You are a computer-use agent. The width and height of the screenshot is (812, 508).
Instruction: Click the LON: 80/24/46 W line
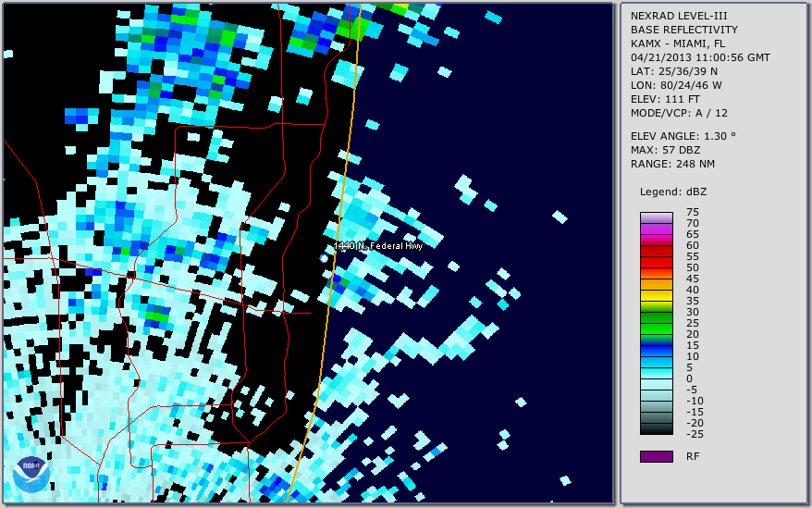[676, 85]
